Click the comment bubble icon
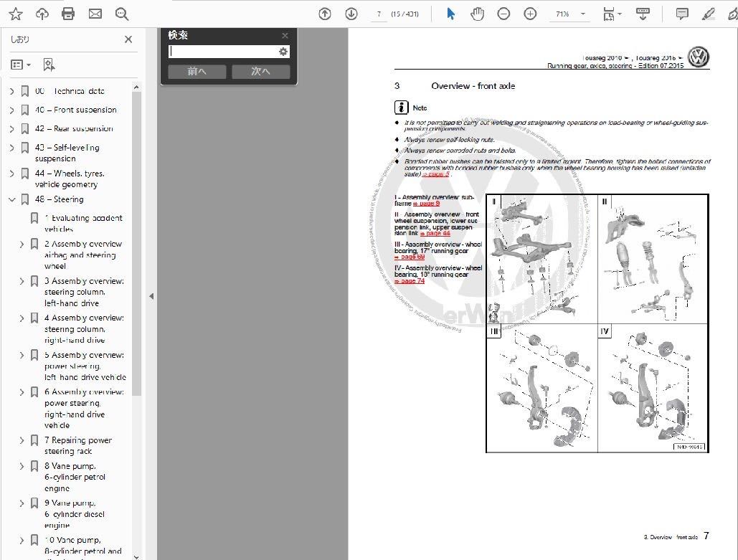 click(x=682, y=14)
